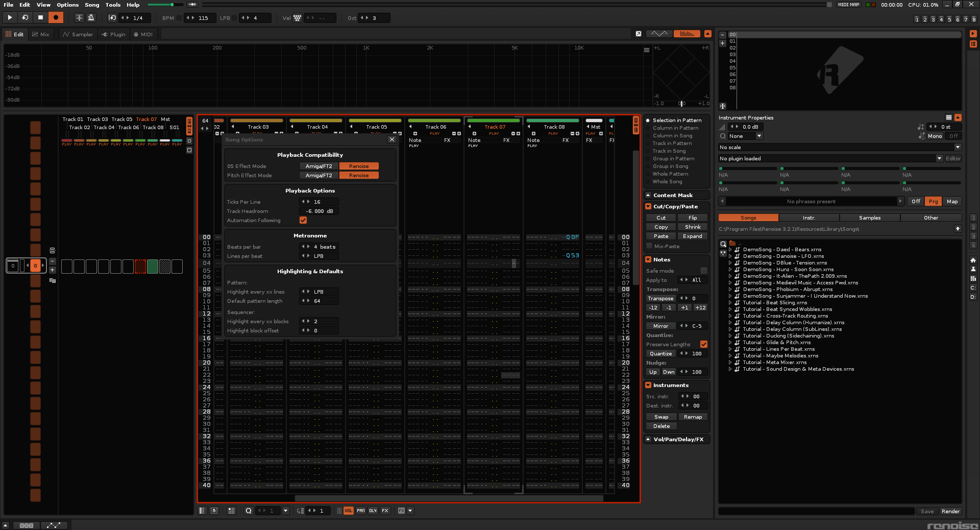Go to parent folder in file browser
This screenshot has width=980, height=530.
[x=958, y=229]
